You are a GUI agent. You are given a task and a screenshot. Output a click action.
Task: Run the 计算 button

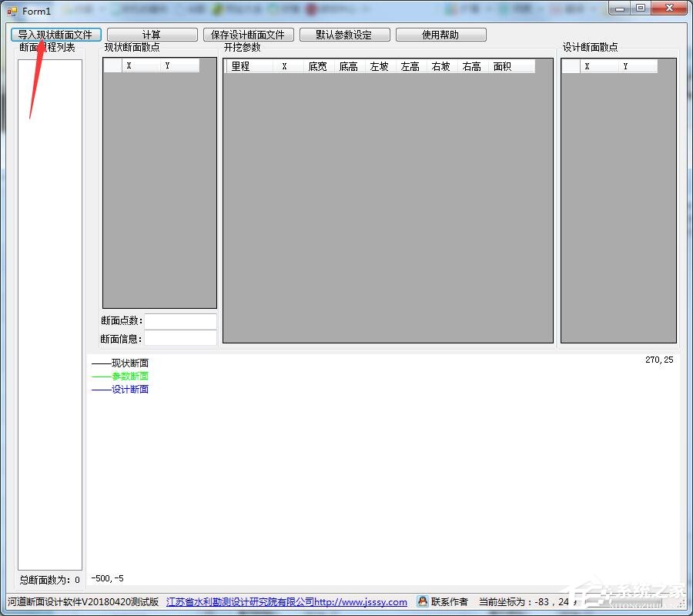point(152,35)
